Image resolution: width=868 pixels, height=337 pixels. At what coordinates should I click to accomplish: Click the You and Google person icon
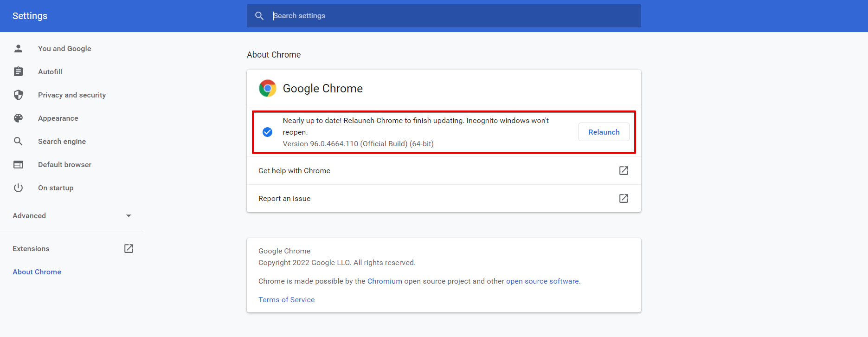[x=18, y=48]
